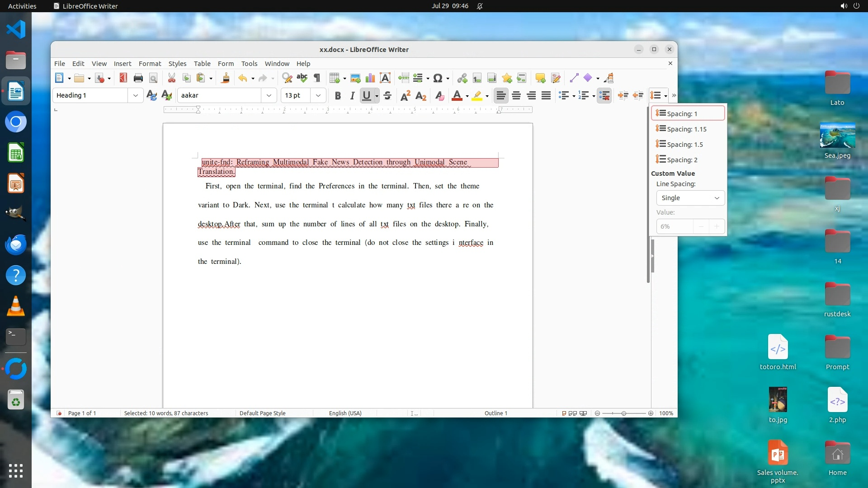The image size is (868, 488).
Task: Open the Tools menu
Action: 249,63
